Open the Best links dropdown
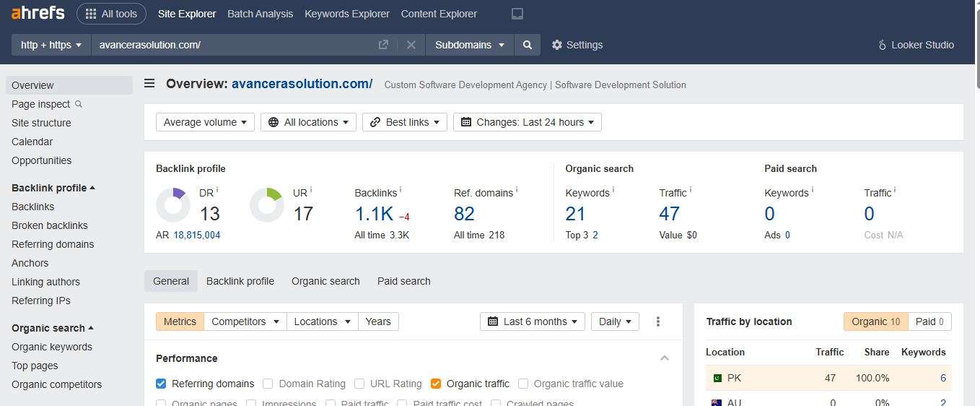This screenshot has width=980, height=406. tap(405, 122)
